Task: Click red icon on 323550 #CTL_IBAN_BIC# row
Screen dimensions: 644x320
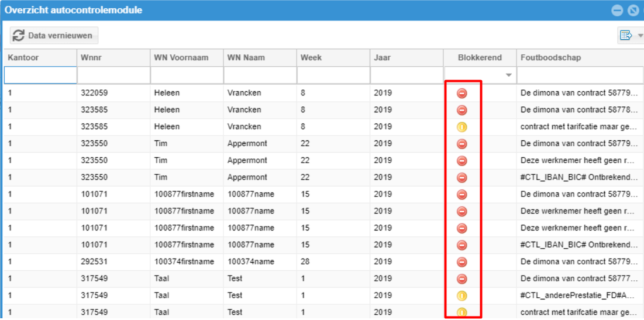Action: (x=462, y=178)
